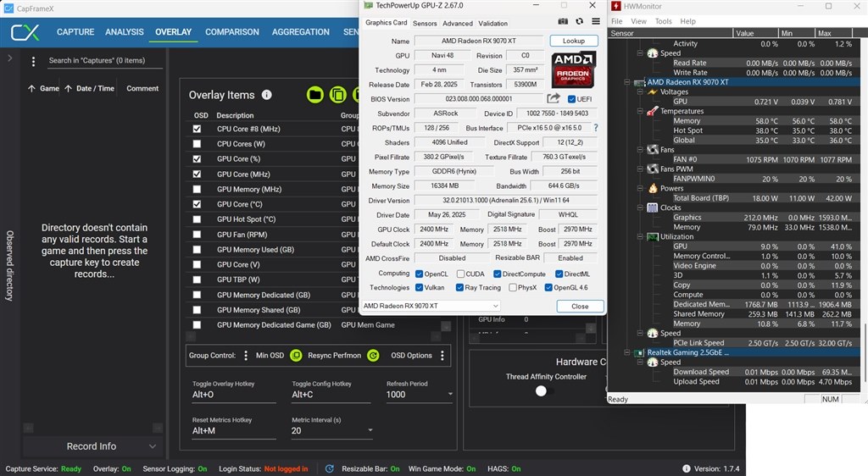
Task: Open the HWMonitor Tools menu
Action: coord(663,21)
